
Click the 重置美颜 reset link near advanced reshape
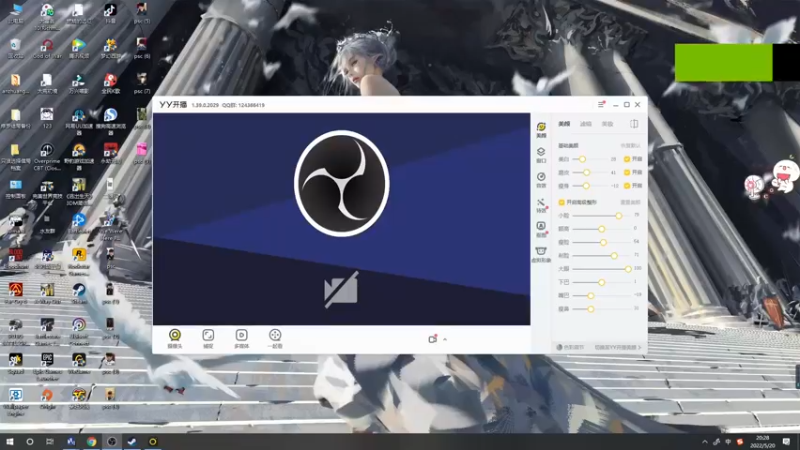coord(630,203)
